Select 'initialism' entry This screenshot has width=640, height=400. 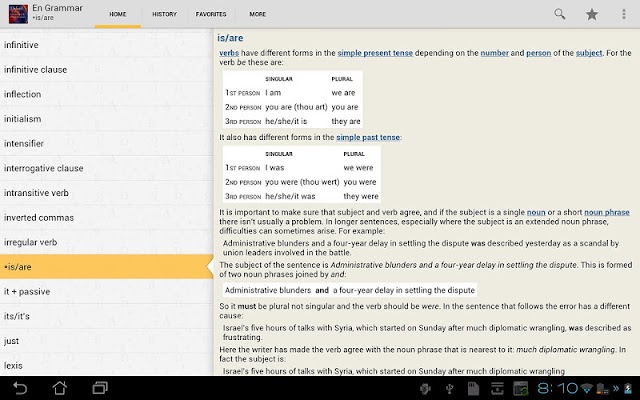tap(106, 119)
